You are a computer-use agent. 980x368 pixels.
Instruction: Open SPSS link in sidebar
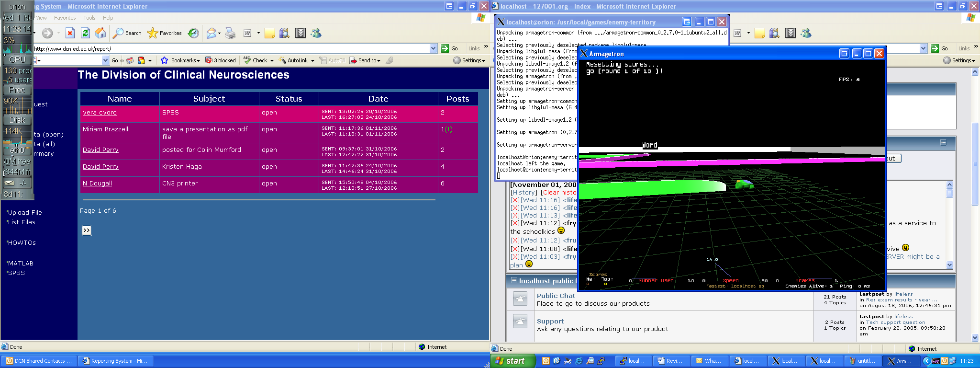click(x=16, y=273)
